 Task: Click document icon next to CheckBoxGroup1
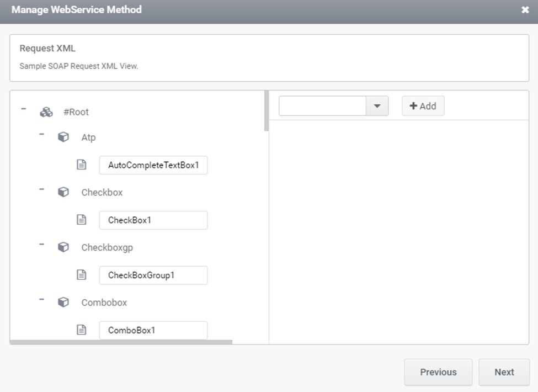coord(81,274)
